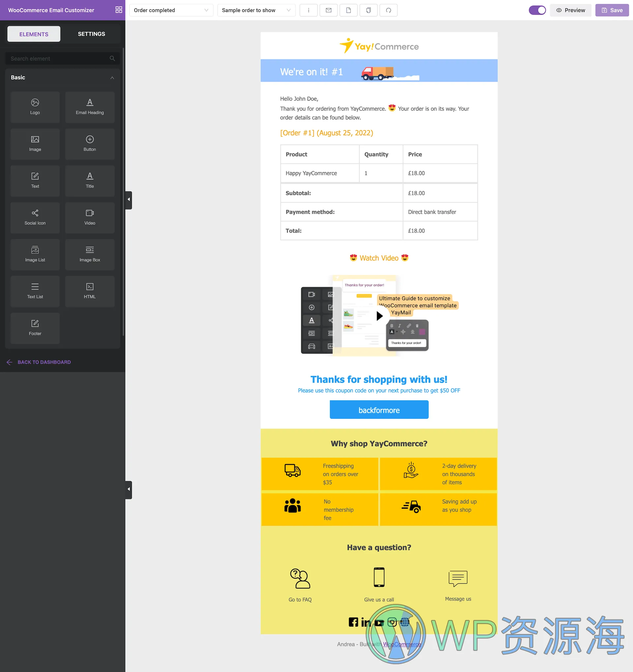Click the Preview button
This screenshot has height=672, width=633.
click(x=570, y=10)
